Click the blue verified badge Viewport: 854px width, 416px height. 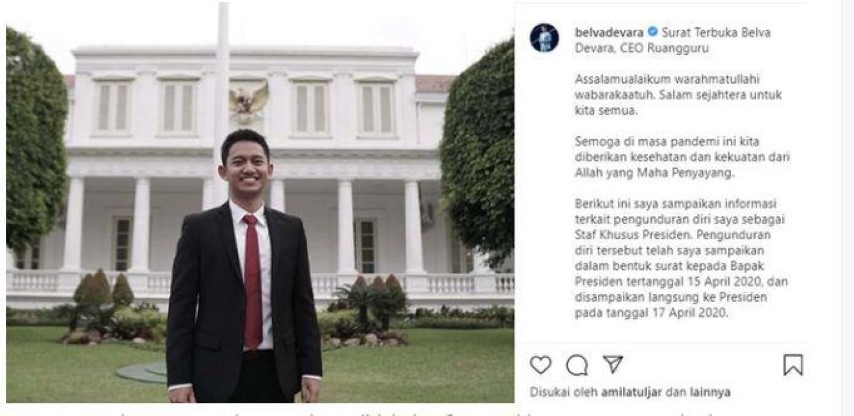(x=652, y=32)
